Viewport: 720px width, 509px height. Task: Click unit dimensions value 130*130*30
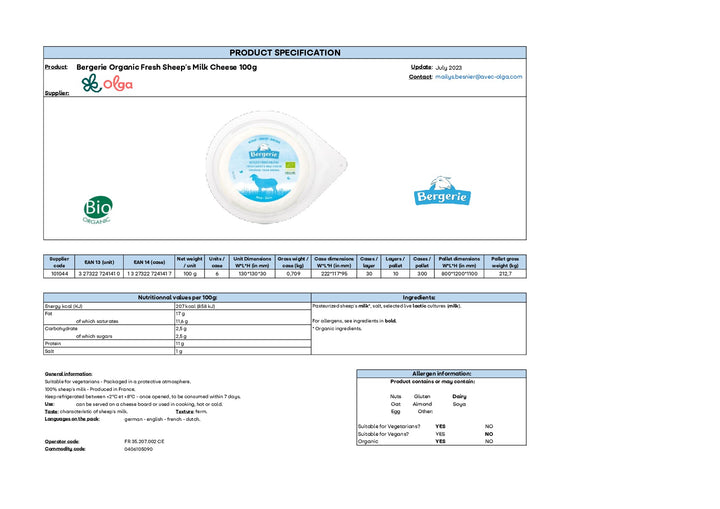pyautogui.click(x=252, y=274)
